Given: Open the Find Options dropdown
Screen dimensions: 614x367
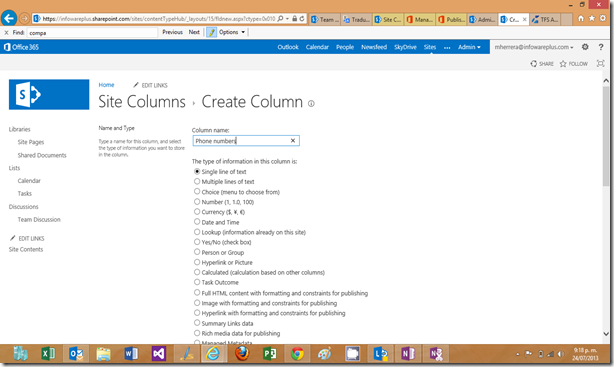Looking at the screenshot, I should point(232,32).
